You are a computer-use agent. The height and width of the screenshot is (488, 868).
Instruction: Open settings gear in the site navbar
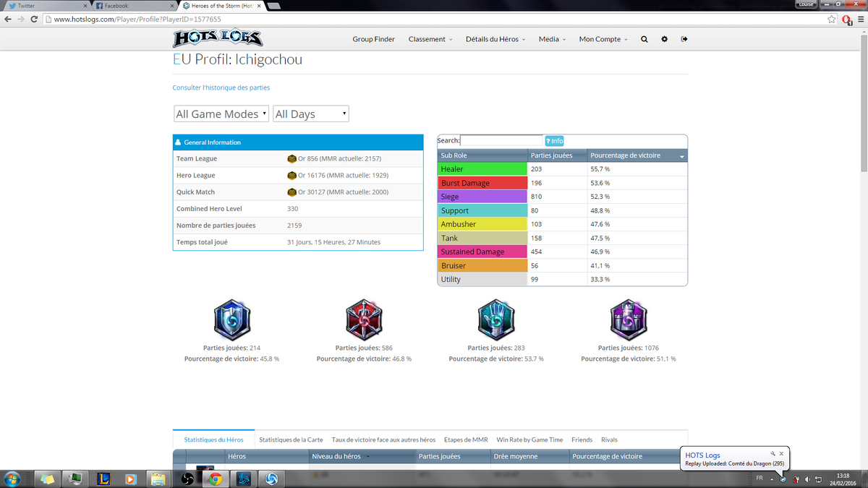tap(664, 39)
